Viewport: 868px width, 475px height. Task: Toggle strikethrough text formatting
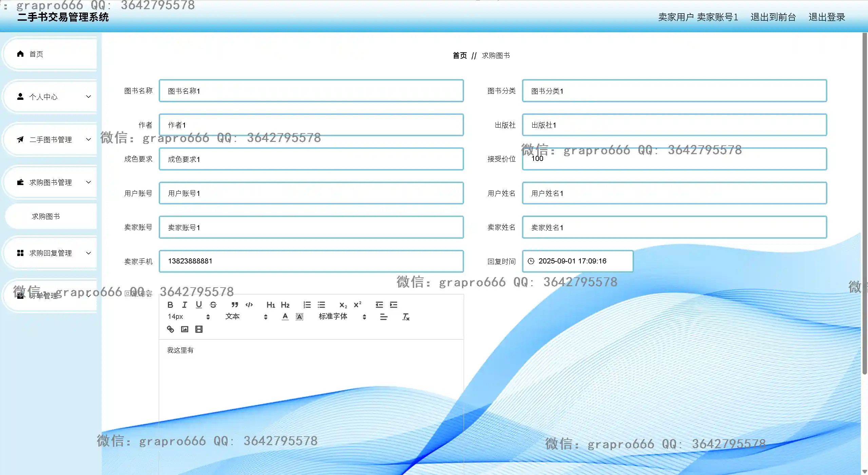213,305
